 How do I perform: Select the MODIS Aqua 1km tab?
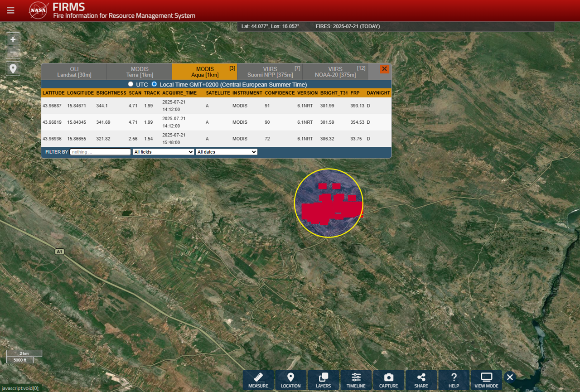click(205, 72)
